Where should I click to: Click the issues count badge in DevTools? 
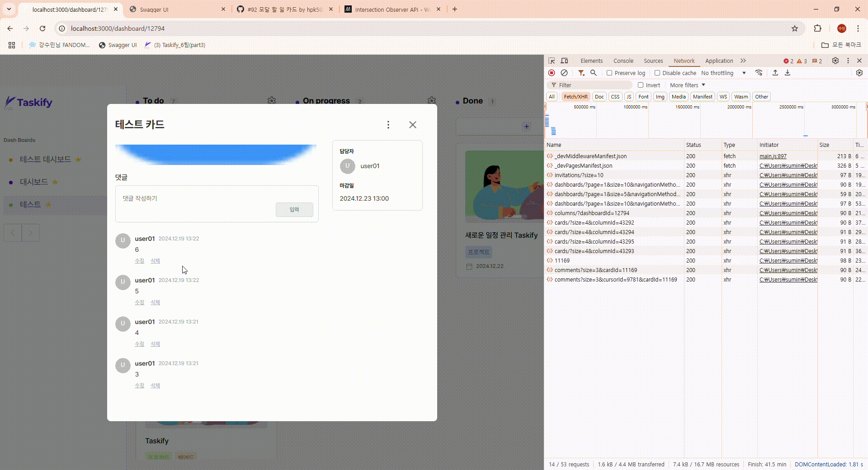817,61
